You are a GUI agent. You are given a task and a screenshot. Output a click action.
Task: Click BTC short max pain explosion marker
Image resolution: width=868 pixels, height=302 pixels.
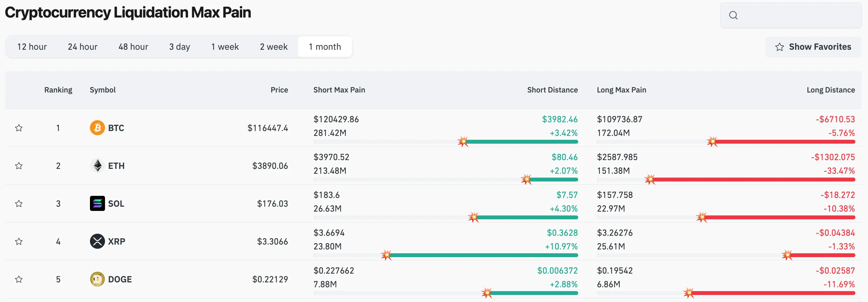tap(463, 142)
